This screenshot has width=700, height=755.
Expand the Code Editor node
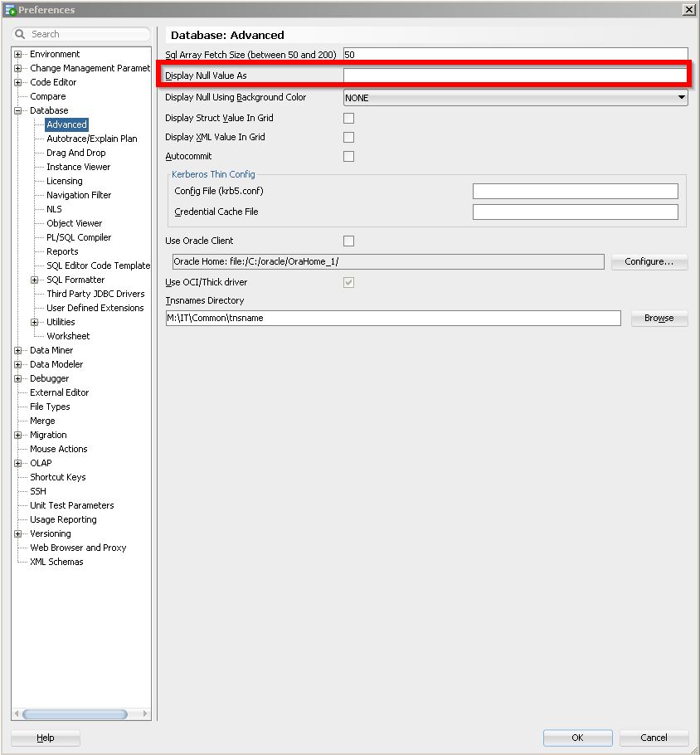(x=17, y=82)
